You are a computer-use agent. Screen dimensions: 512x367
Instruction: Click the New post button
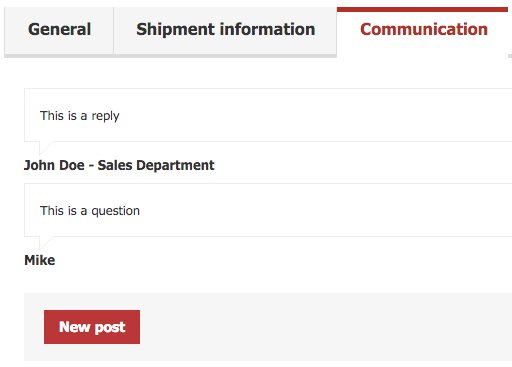pos(92,327)
